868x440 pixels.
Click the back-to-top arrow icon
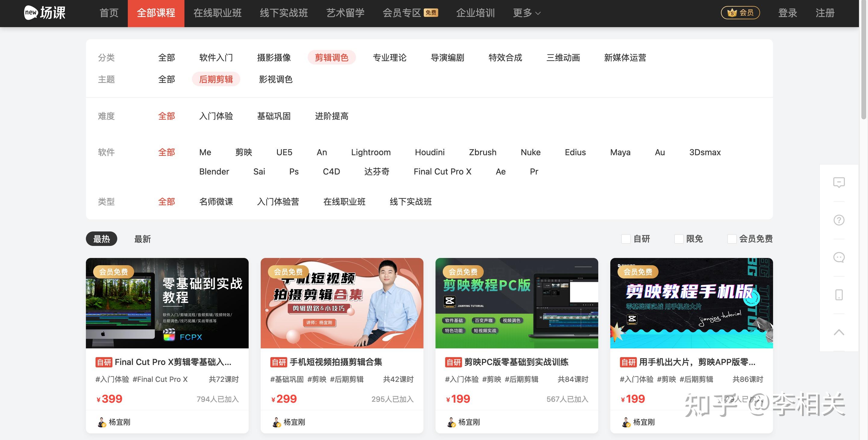pyautogui.click(x=839, y=332)
